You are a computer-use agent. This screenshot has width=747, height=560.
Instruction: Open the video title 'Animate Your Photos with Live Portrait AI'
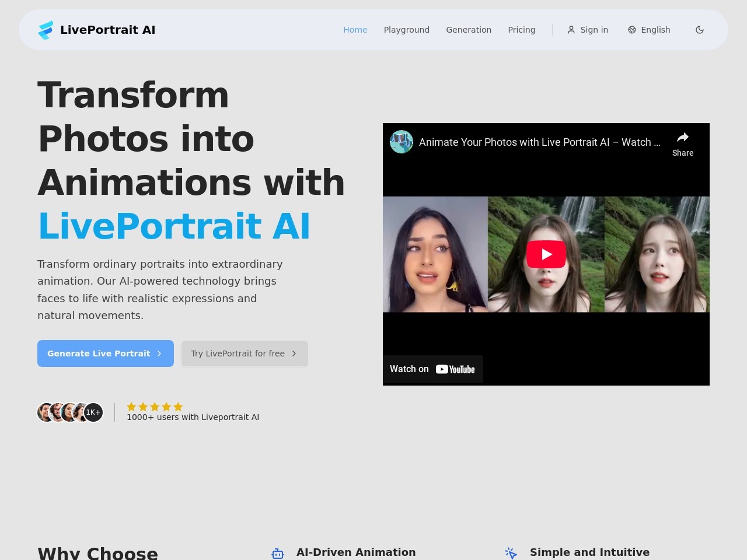tap(540, 142)
